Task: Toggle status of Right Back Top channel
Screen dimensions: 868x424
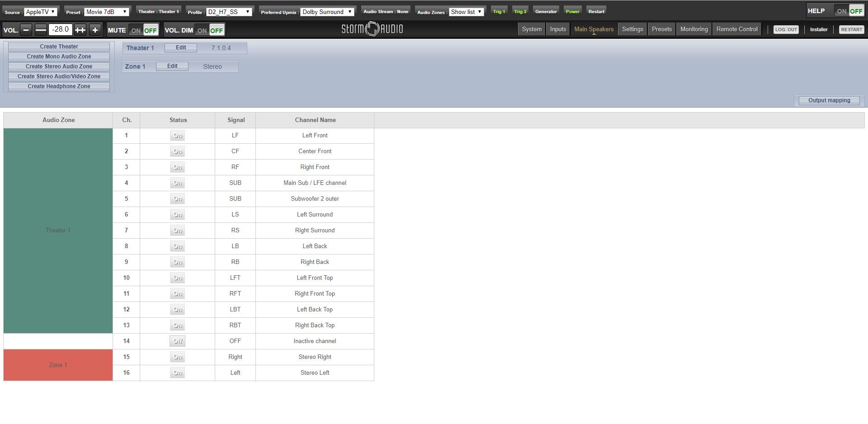Action: pyautogui.click(x=178, y=325)
